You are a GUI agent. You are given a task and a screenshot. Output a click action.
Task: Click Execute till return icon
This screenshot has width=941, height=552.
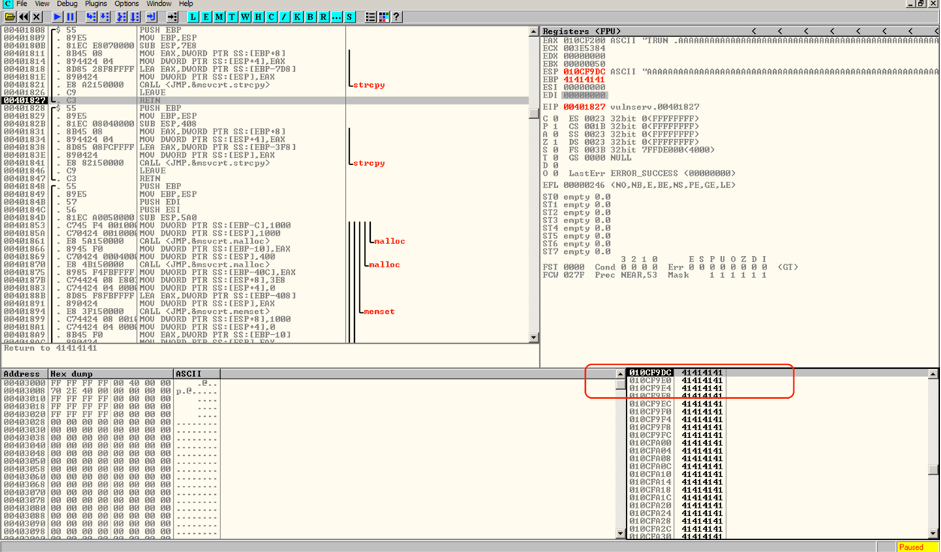[x=151, y=17]
